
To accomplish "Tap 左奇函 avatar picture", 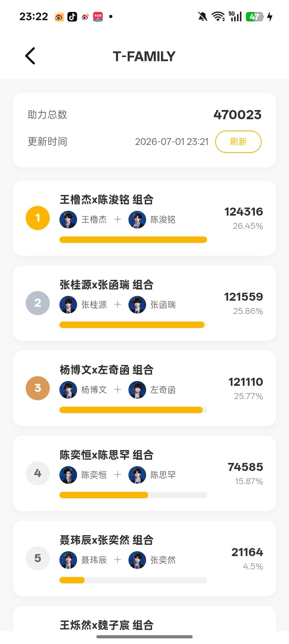I will pos(137,390).
